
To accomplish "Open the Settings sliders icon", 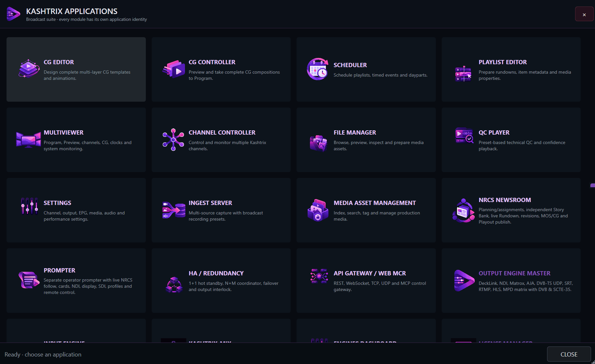I will coord(29,206).
